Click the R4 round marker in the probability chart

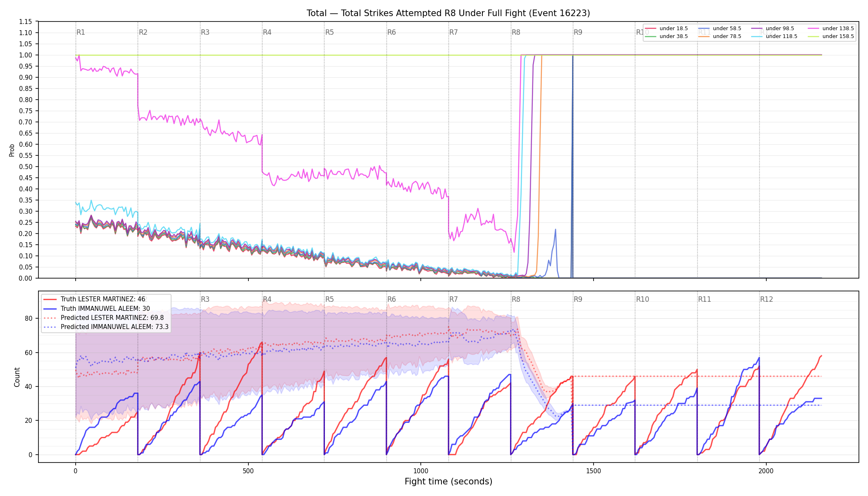tap(267, 32)
